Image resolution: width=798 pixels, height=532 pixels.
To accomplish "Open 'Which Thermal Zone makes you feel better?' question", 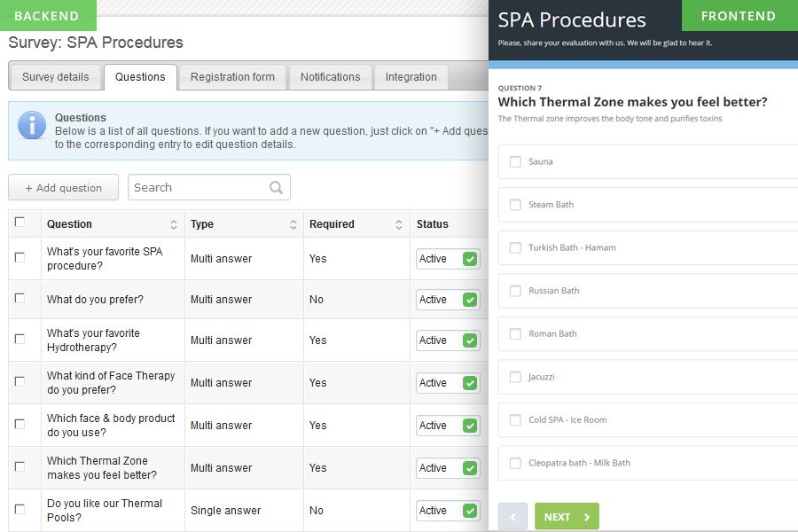I will click(x=102, y=468).
